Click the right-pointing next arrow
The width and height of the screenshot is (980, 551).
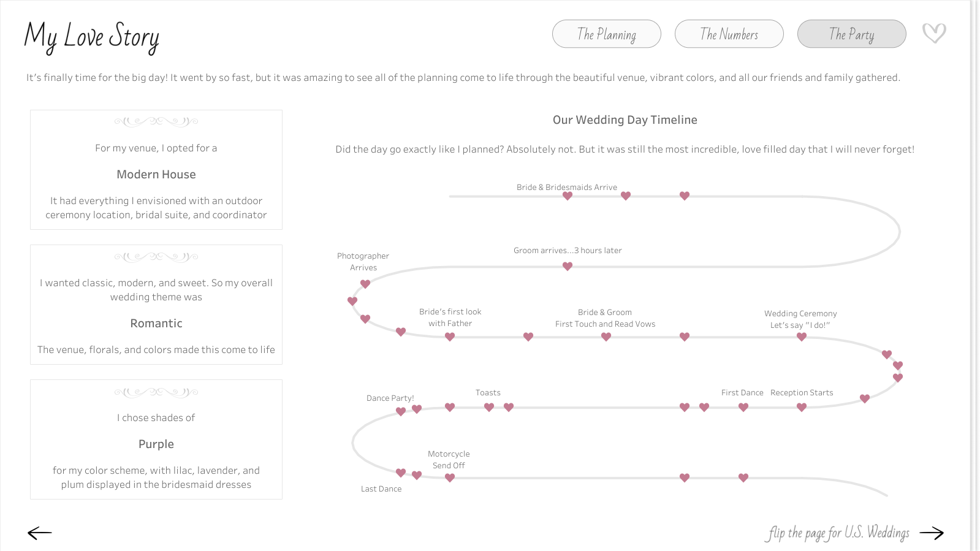coord(932,533)
